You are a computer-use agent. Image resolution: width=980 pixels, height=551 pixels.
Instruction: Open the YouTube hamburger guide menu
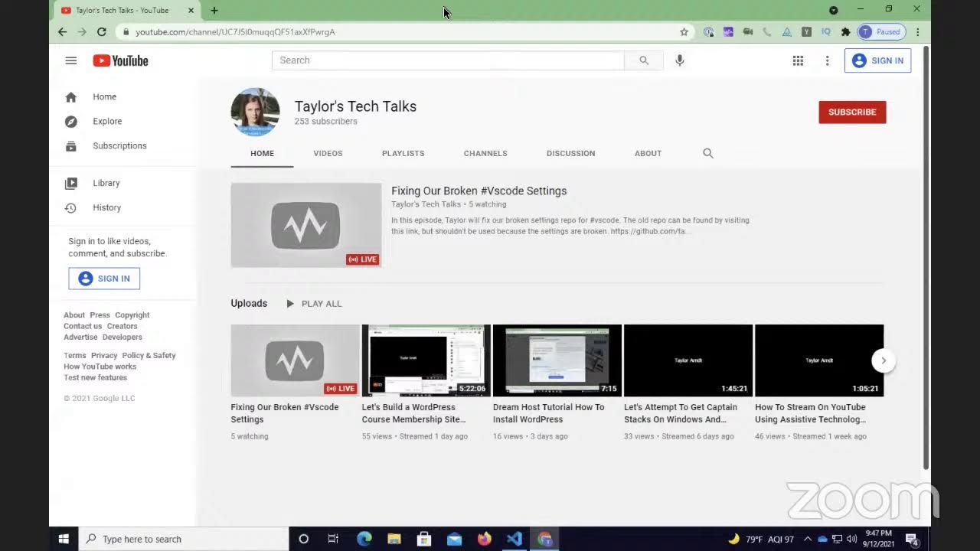71,60
